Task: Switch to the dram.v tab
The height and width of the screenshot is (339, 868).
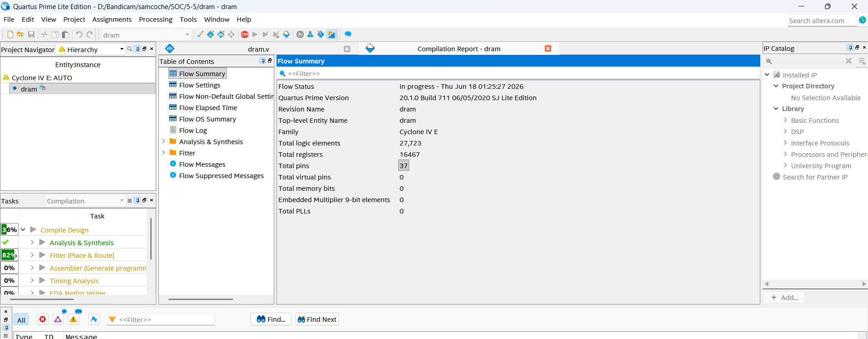Action: point(258,49)
